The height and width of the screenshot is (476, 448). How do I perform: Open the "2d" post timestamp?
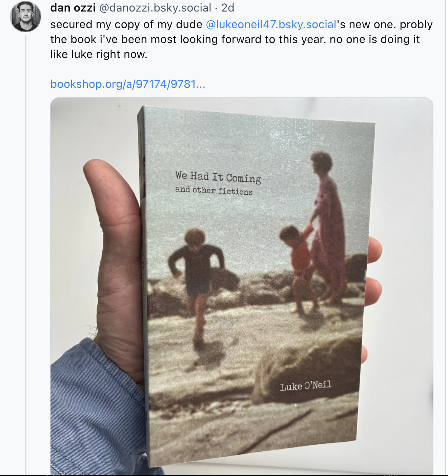tap(228, 7)
